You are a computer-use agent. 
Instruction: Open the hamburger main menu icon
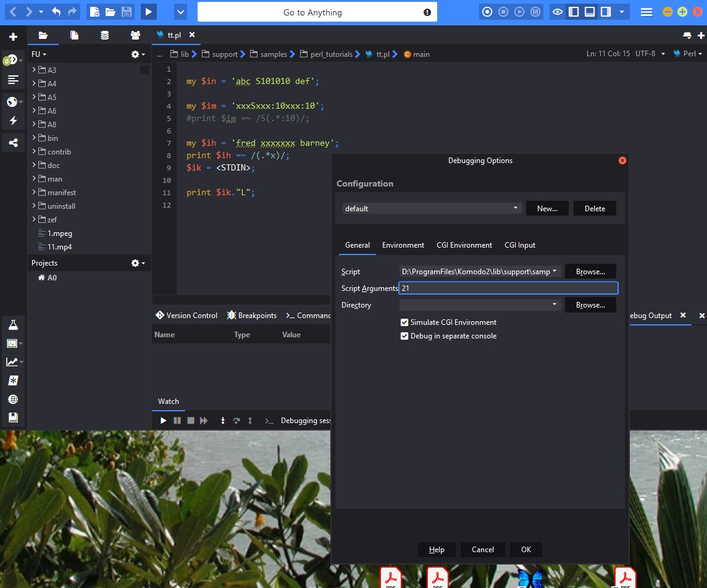tap(646, 12)
